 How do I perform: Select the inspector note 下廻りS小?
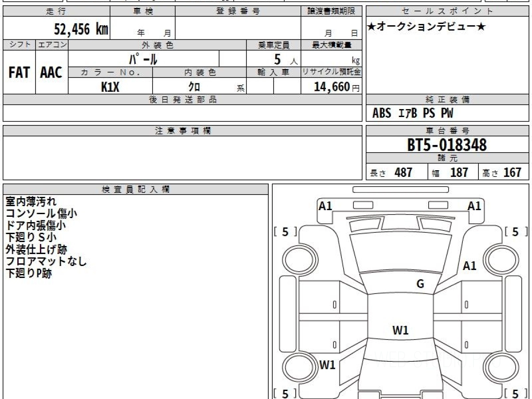click(31, 238)
